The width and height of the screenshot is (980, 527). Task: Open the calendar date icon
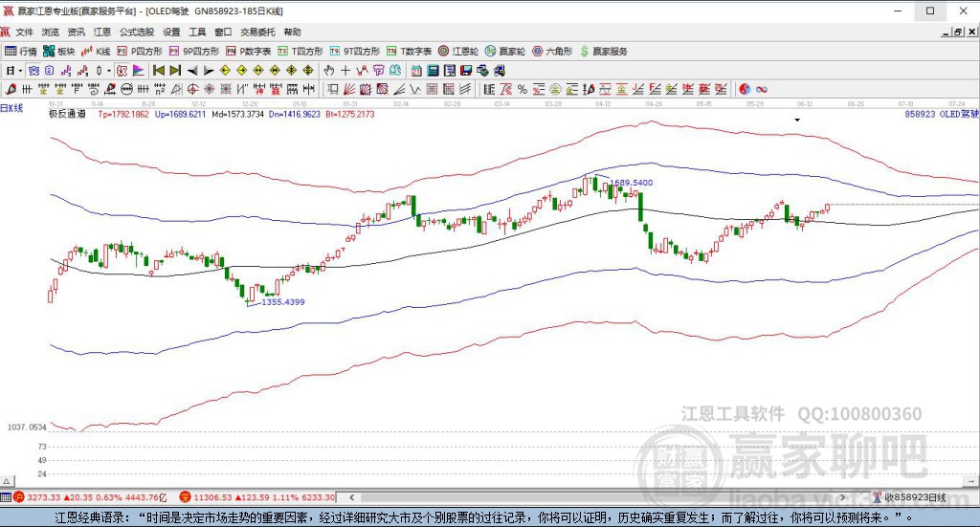tap(415, 71)
